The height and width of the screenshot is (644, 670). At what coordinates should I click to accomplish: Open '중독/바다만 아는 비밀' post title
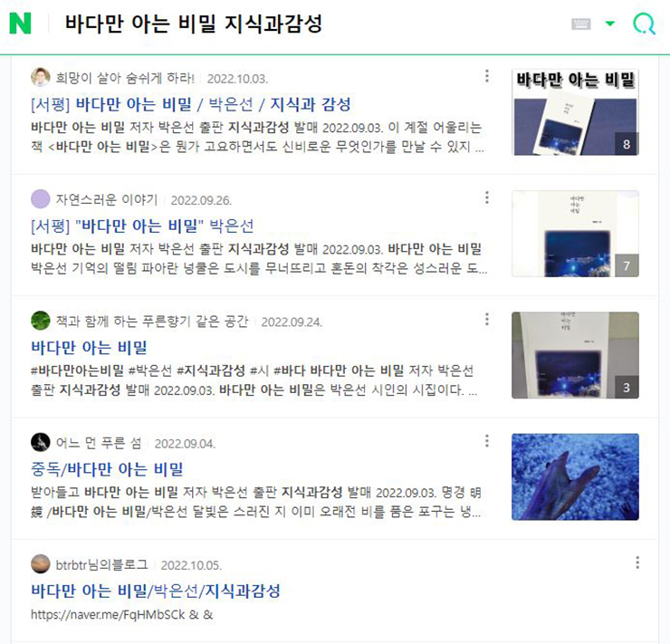(x=107, y=469)
